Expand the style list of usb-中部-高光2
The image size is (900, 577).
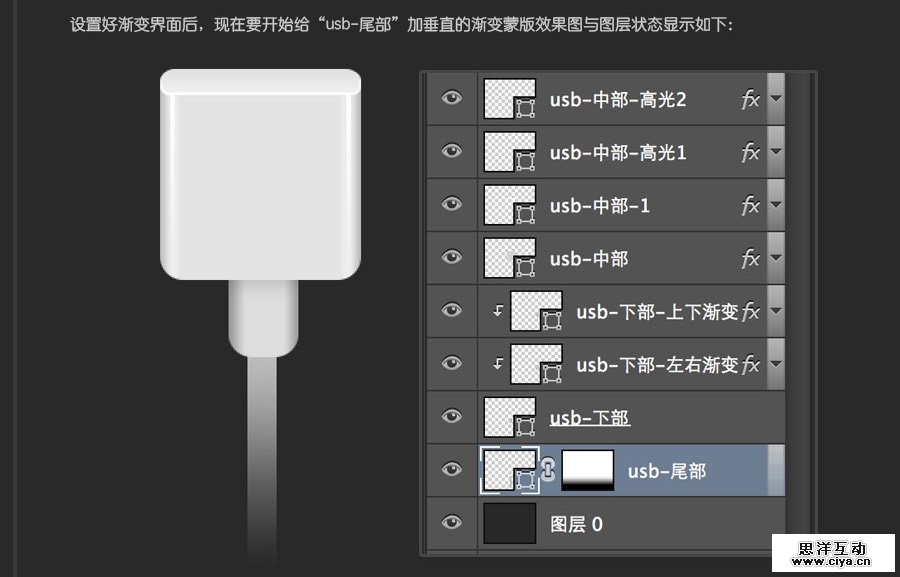pyautogui.click(x=776, y=99)
